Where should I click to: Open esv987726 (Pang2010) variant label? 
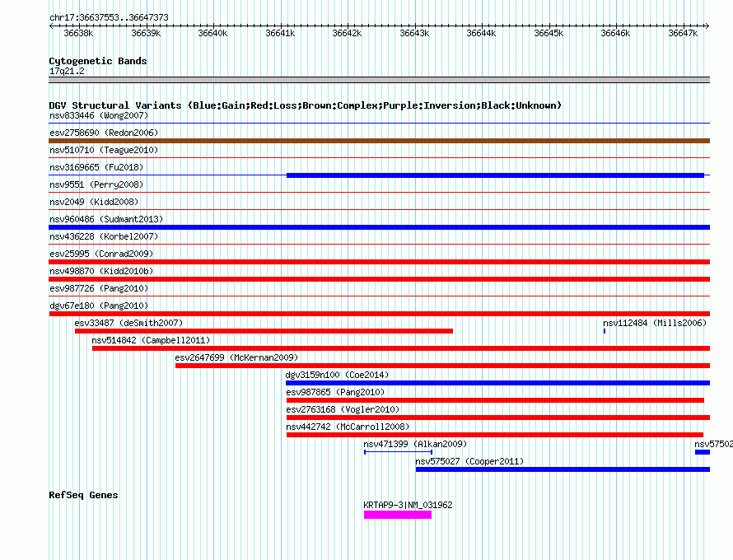(99, 288)
